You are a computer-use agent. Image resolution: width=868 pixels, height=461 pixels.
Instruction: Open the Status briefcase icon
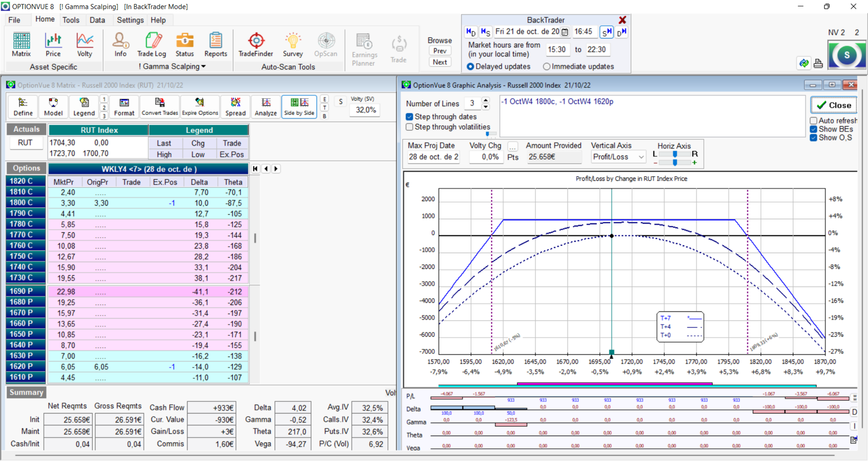point(185,45)
